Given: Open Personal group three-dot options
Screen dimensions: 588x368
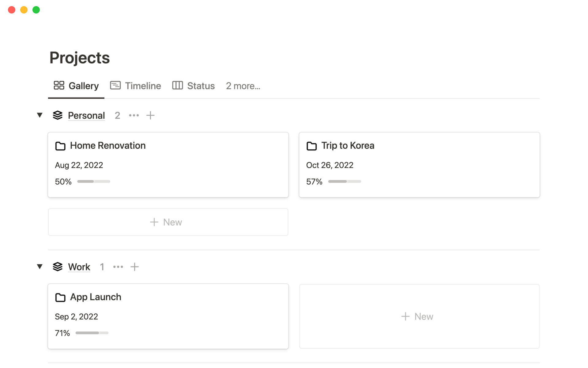Looking at the screenshot, I should (134, 115).
